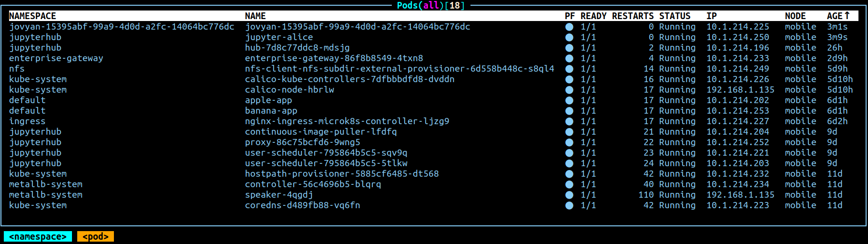868x244 pixels.
Task: Select the continuous-image-puller-lfdfq pod row
Action: (x=321, y=132)
